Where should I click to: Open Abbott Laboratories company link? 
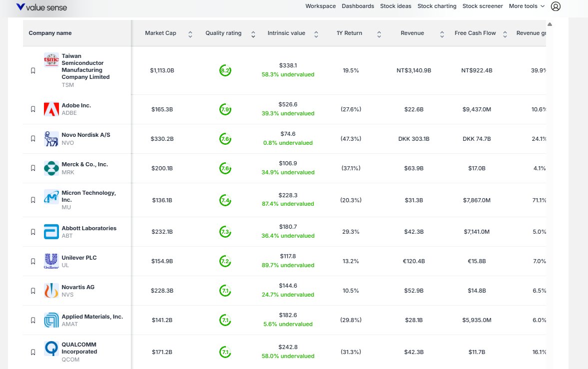[89, 228]
